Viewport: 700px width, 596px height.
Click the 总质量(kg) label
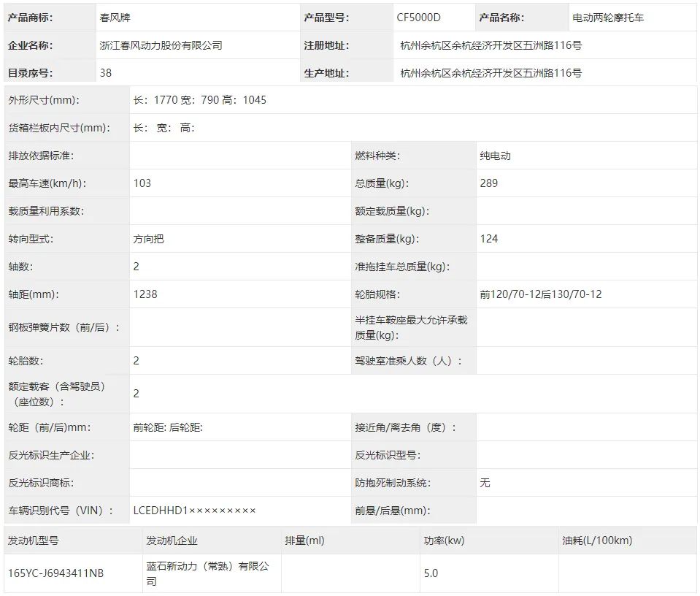click(x=382, y=183)
